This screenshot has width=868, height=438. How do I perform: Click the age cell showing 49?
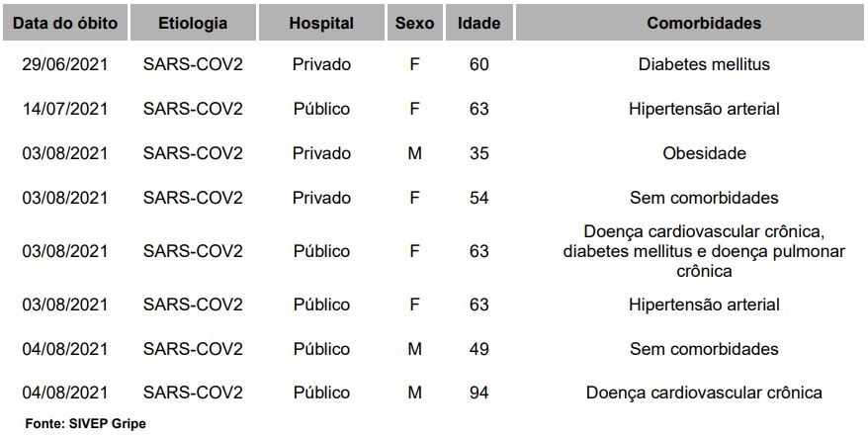point(478,349)
